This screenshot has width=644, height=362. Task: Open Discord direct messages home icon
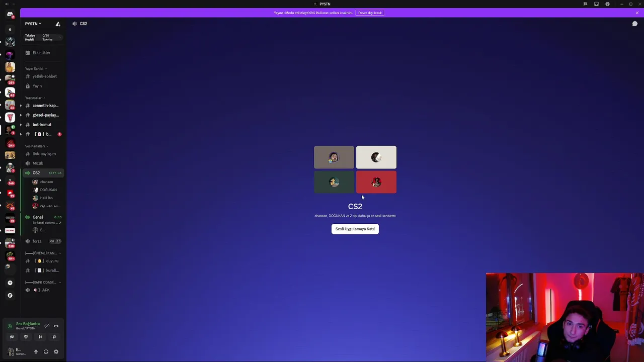(10, 15)
